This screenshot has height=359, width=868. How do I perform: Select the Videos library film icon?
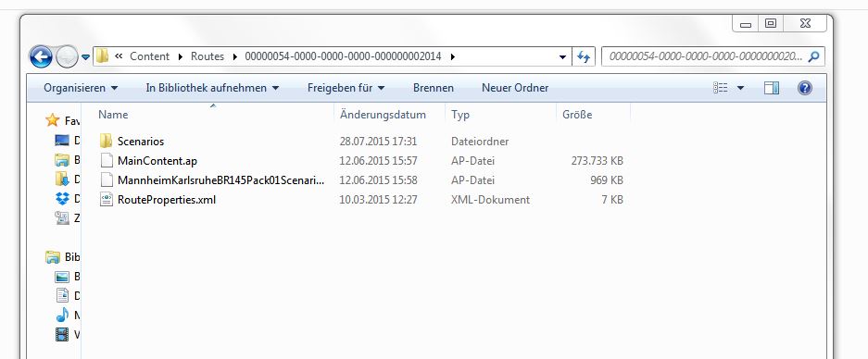pyautogui.click(x=62, y=334)
